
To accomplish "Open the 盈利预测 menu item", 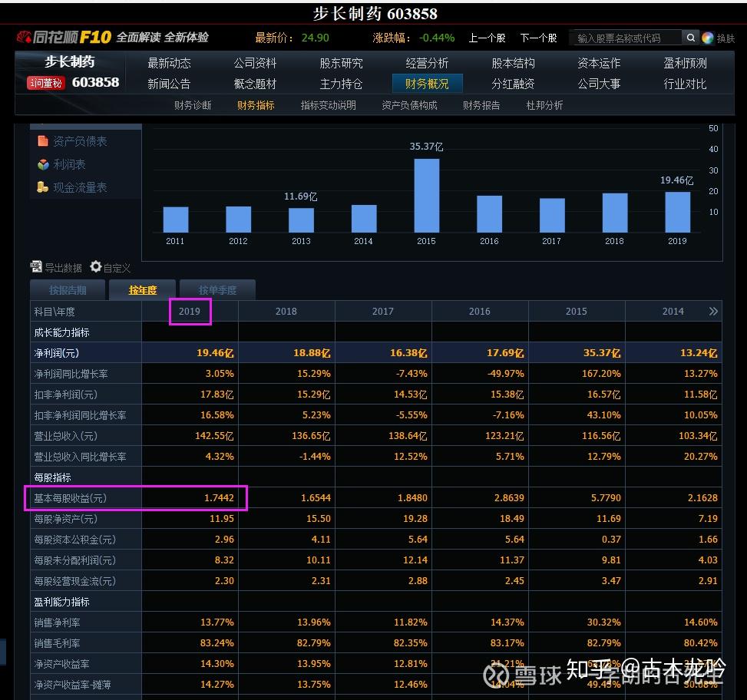I will pyautogui.click(x=685, y=63).
